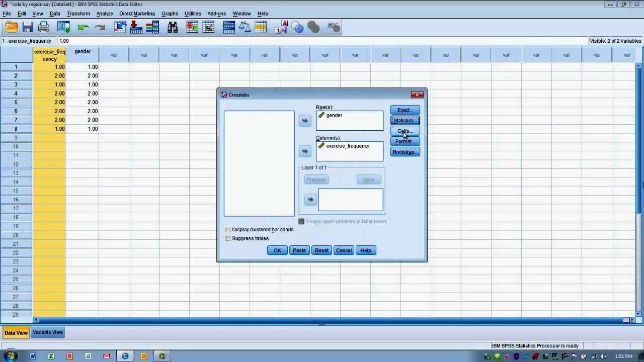644x362 pixels.
Task: Insert cases toolbar icon
Action: coord(192,28)
